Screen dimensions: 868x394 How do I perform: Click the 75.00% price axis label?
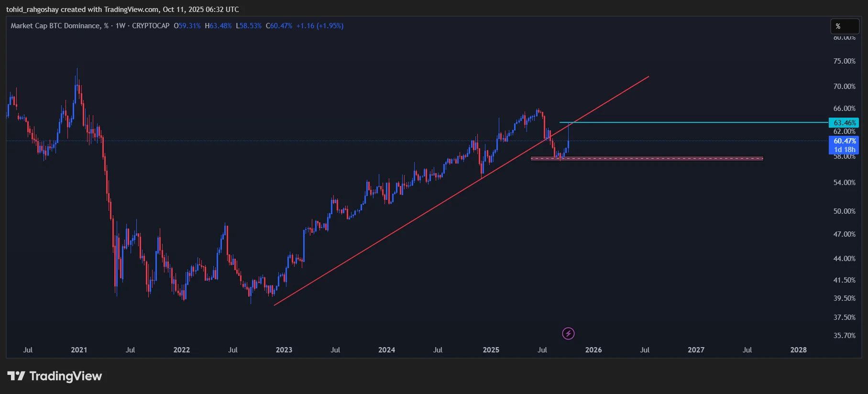tap(844, 61)
